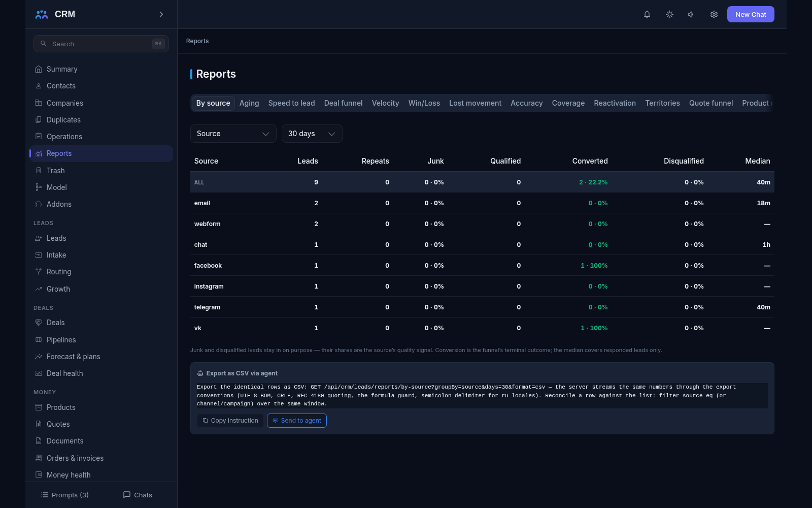This screenshot has height=508, width=812.
Task: Switch to By source tab
Action: click(x=213, y=103)
